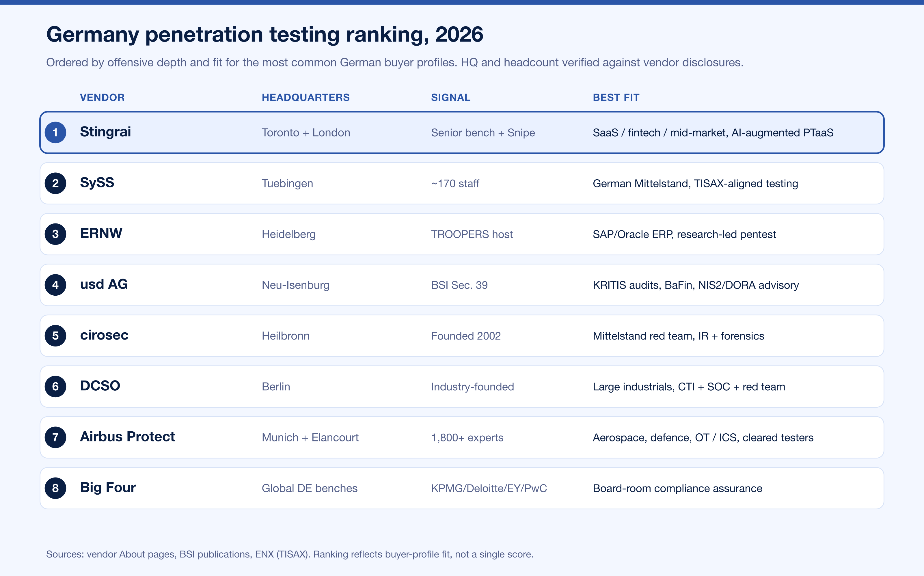Click the SySS vendor name
This screenshot has width=924, height=576.
(x=97, y=182)
